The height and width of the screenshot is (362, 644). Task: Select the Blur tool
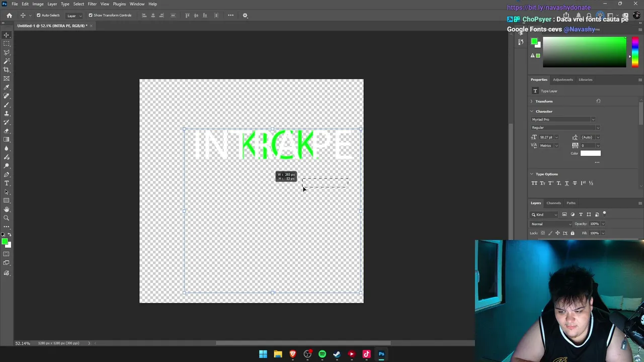coord(7,148)
